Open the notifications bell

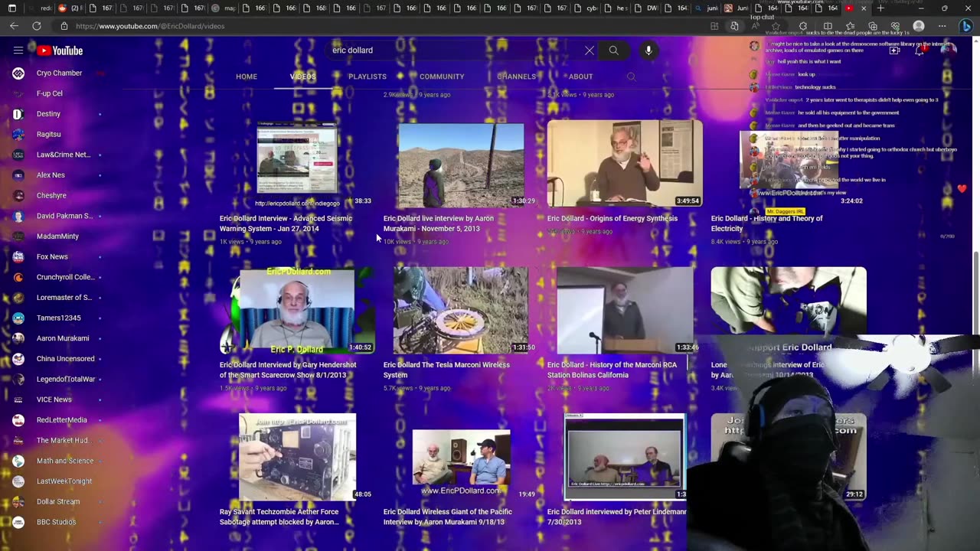pyautogui.click(x=920, y=51)
